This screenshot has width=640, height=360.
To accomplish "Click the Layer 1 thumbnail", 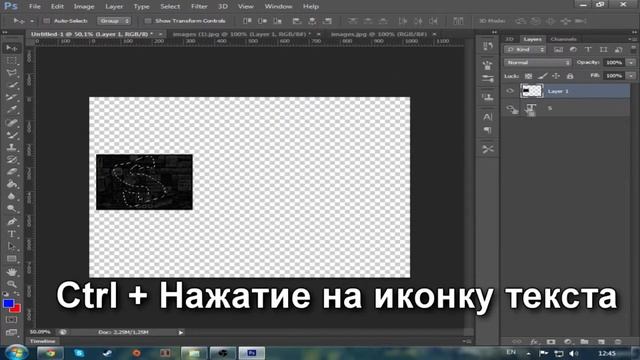I will [532, 91].
